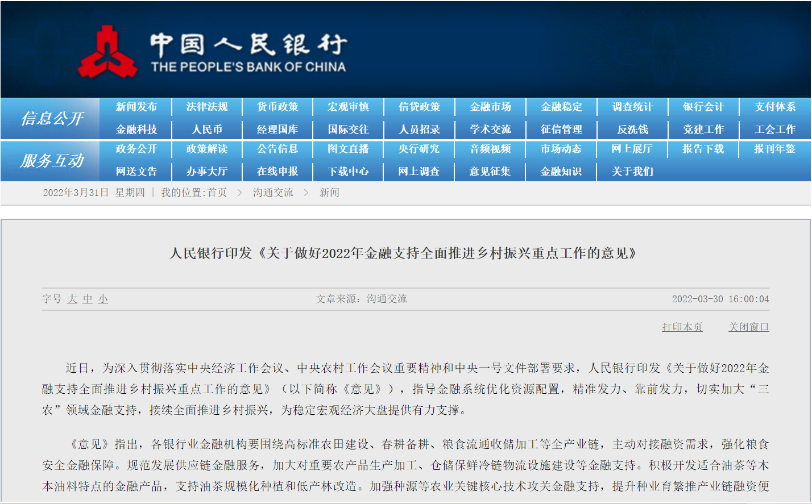Select 报刊年鉴 menu item
This screenshot has width=812, height=504.
775,149
